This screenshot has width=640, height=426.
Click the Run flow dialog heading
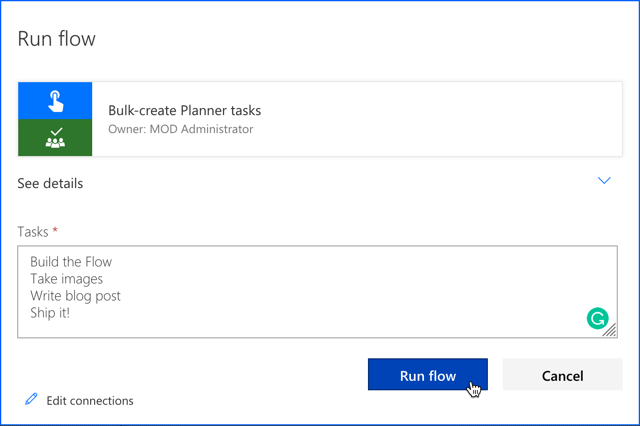(x=56, y=39)
